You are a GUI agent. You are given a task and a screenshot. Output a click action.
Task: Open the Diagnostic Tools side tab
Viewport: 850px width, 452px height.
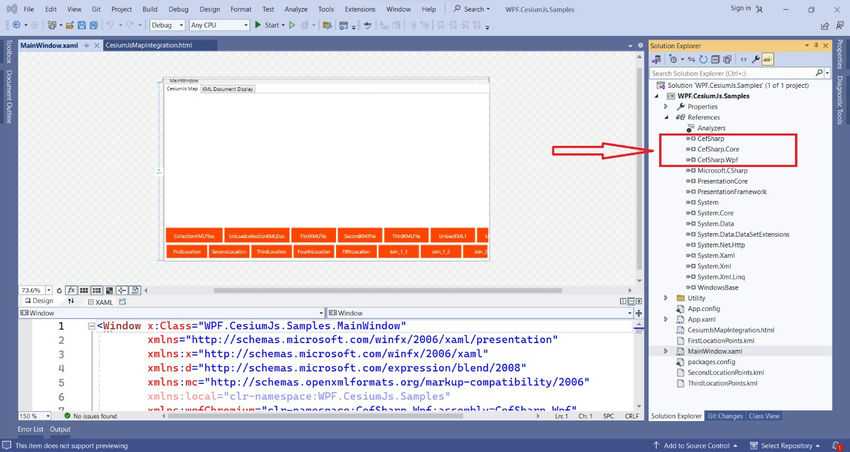point(841,100)
